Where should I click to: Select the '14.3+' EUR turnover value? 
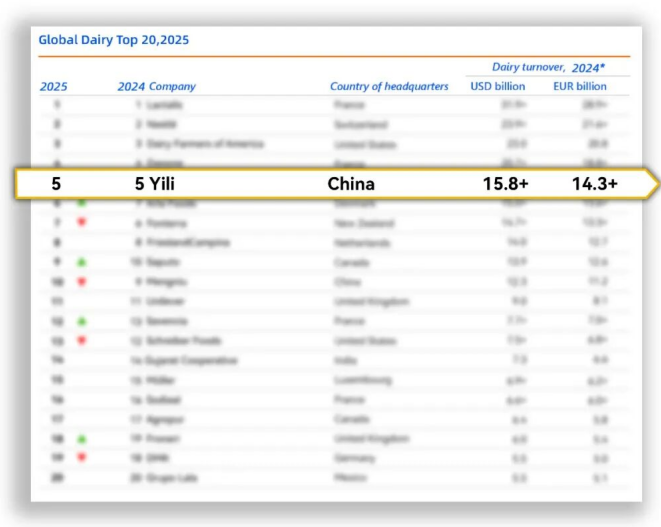(595, 184)
